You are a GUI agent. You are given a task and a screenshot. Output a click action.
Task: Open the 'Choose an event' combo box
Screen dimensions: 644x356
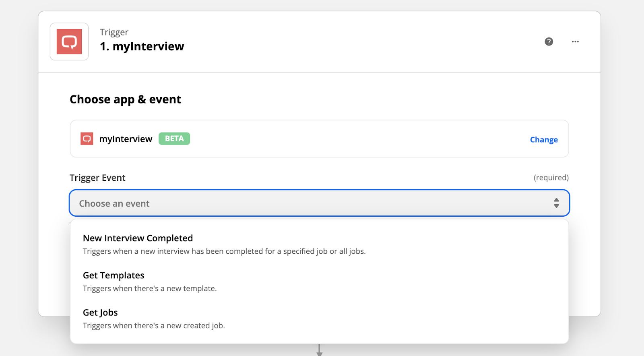(x=314, y=203)
